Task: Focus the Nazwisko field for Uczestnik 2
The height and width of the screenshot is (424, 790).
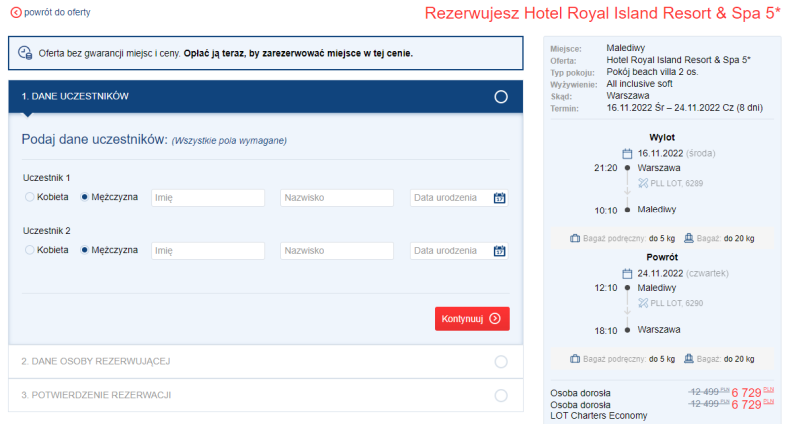Action: point(337,251)
